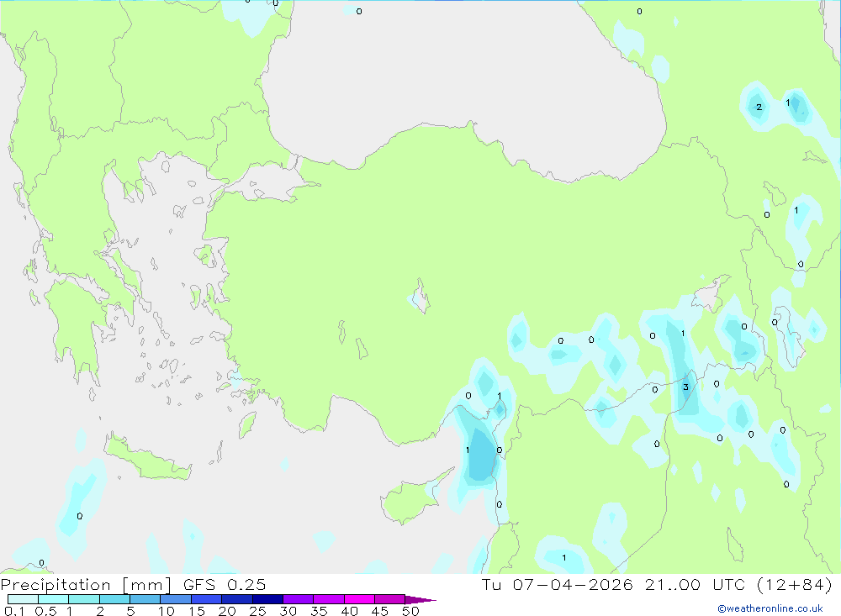This screenshot has height=616, width=841.
Task: Click the 0.5–1 mm legend color swatch
Action: 54,599
